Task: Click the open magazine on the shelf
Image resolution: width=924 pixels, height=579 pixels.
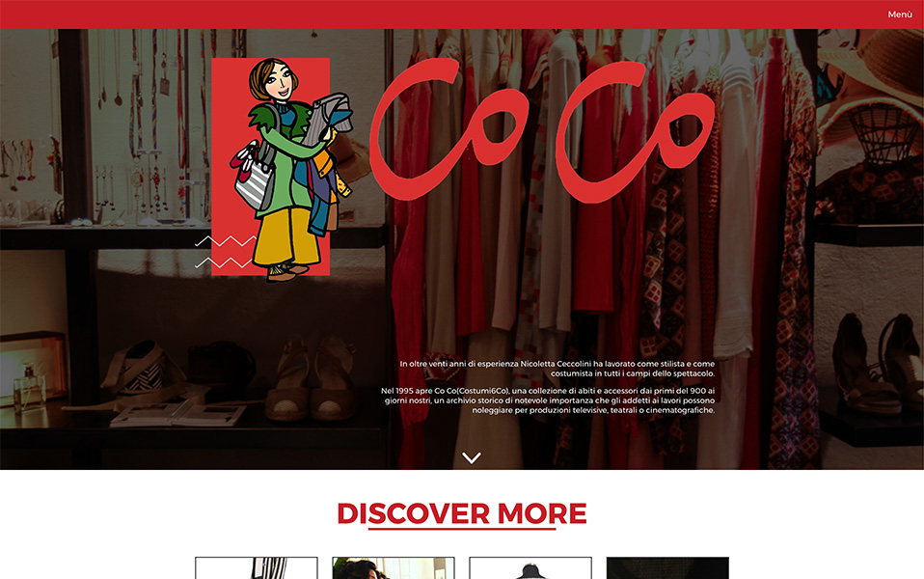Action: pos(178,413)
